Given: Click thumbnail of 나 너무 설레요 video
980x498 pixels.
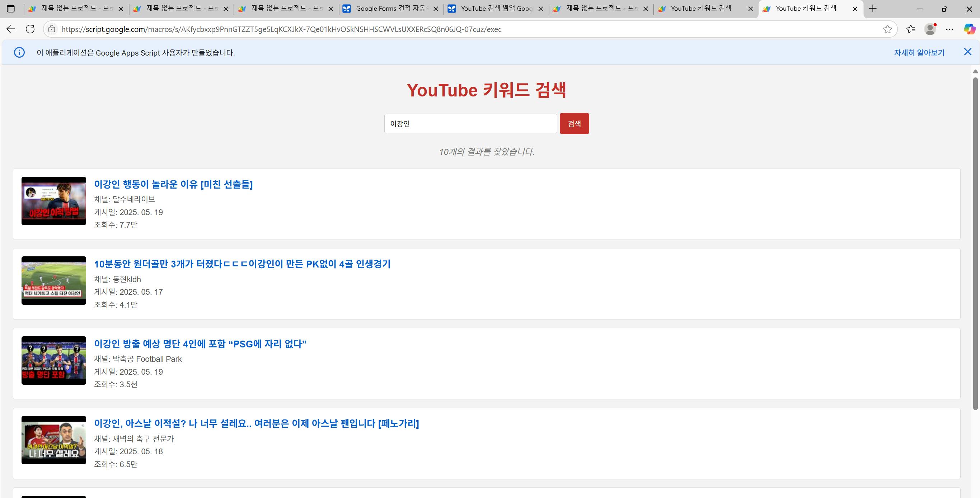Looking at the screenshot, I should tap(53, 440).
